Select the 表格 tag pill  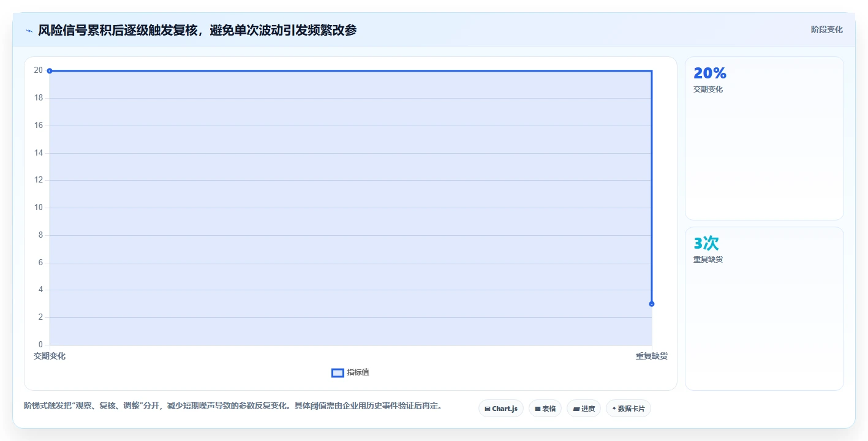[x=545, y=409]
